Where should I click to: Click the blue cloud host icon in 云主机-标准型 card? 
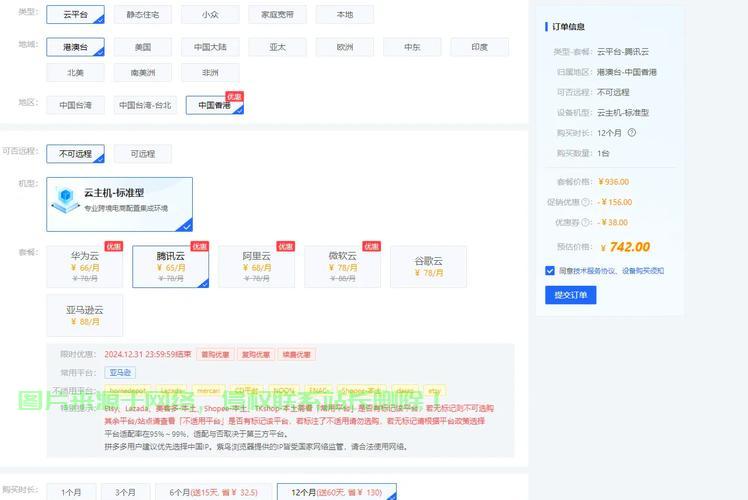(66, 200)
